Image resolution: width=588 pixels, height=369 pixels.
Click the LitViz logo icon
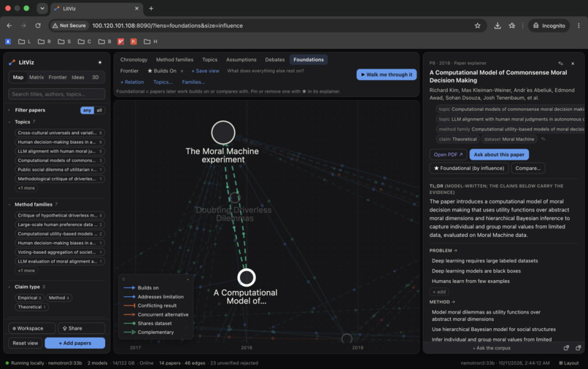pyautogui.click(x=12, y=62)
